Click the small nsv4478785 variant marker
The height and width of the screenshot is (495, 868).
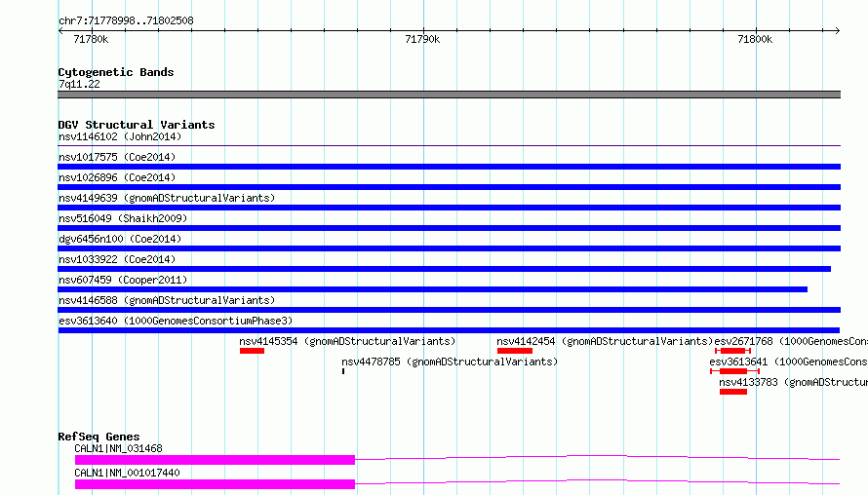point(343,371)
